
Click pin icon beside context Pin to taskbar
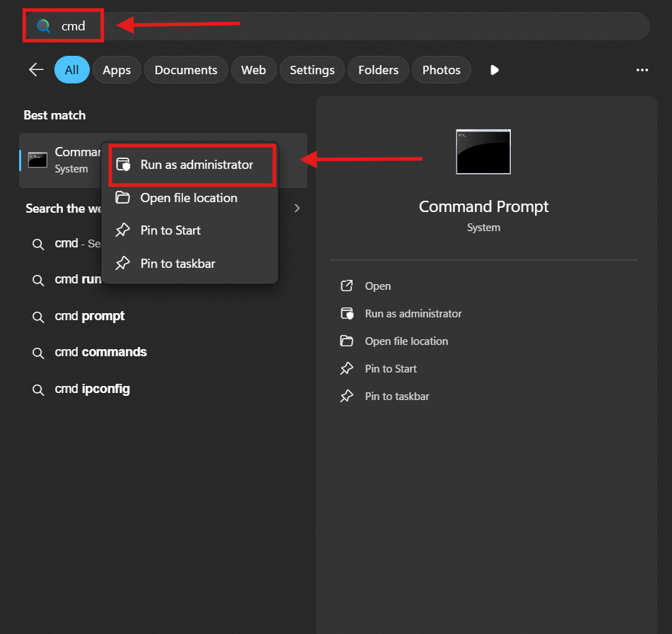click(x=122, y=263)
